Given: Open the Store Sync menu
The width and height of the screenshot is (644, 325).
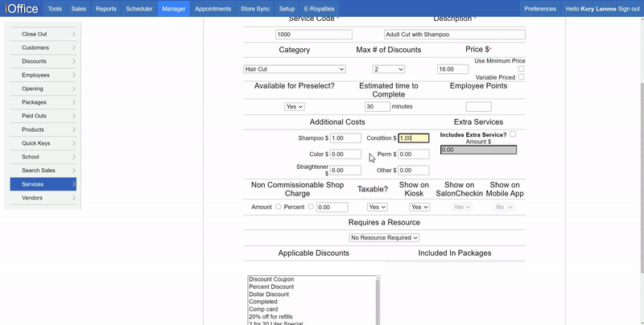Looking at the screenshot, I should pyautogui.click(x=255, y=9).
